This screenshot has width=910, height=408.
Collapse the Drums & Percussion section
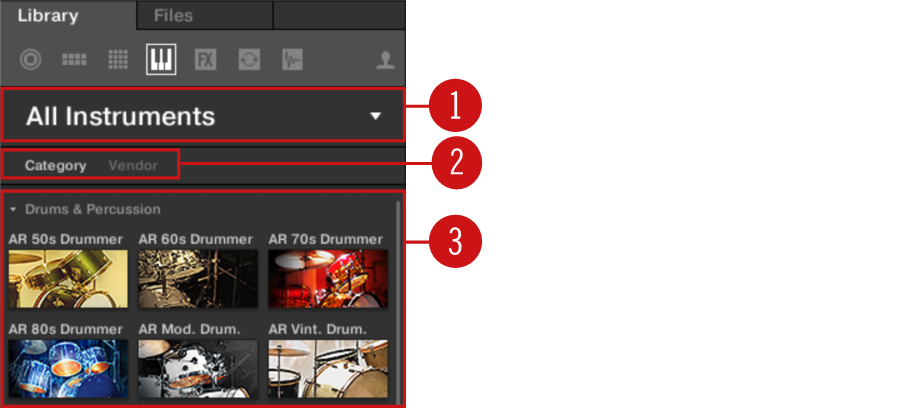(x=13, y=210)
